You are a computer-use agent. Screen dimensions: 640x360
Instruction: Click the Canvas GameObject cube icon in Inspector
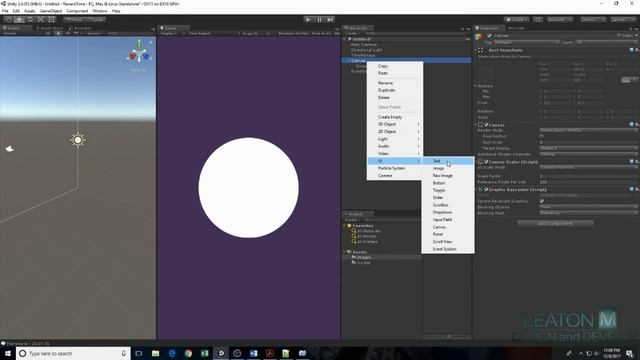(x=480, y=37)
